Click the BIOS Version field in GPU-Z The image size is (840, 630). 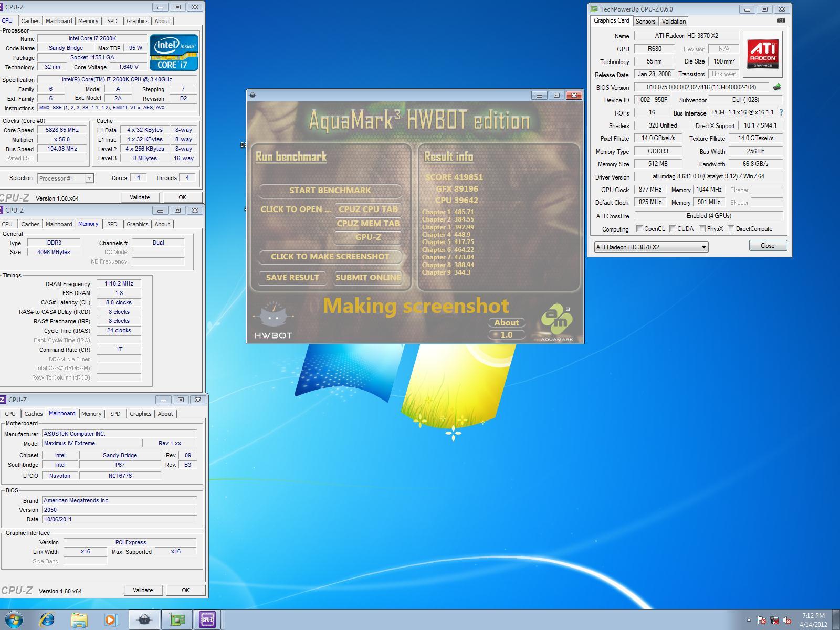coord(702,87)
